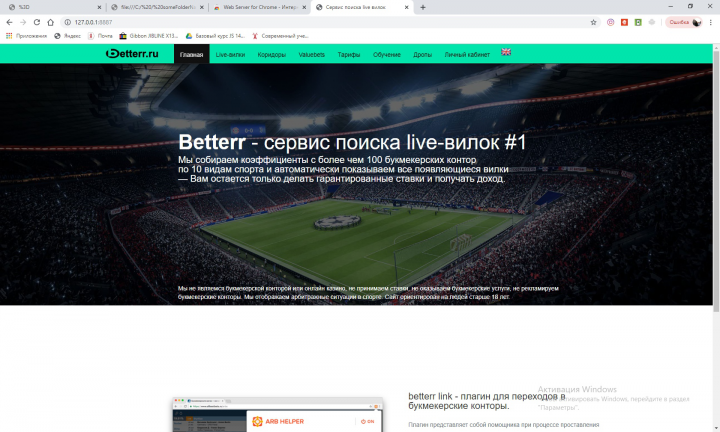Click the Ошибка profile button
Screen dimensions: 720x432
tap(684, 22)
